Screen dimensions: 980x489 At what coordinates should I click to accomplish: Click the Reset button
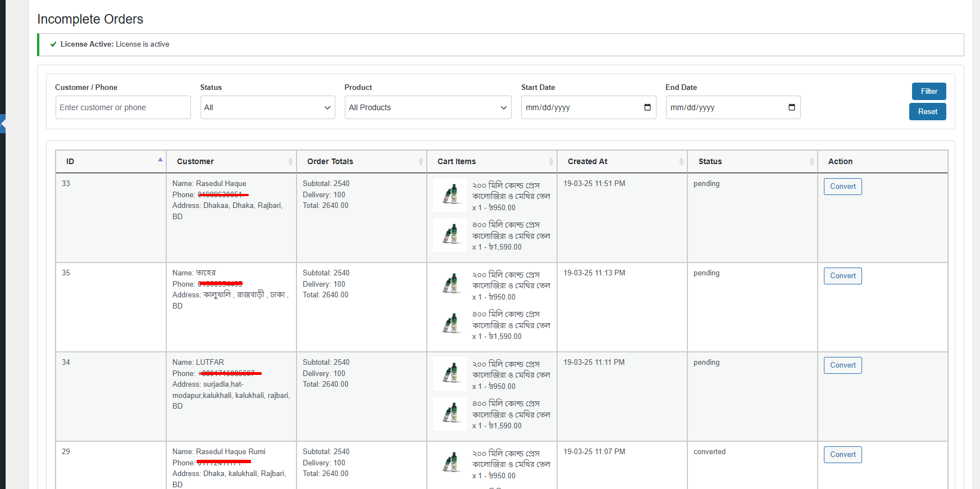(x=927, y=111)
